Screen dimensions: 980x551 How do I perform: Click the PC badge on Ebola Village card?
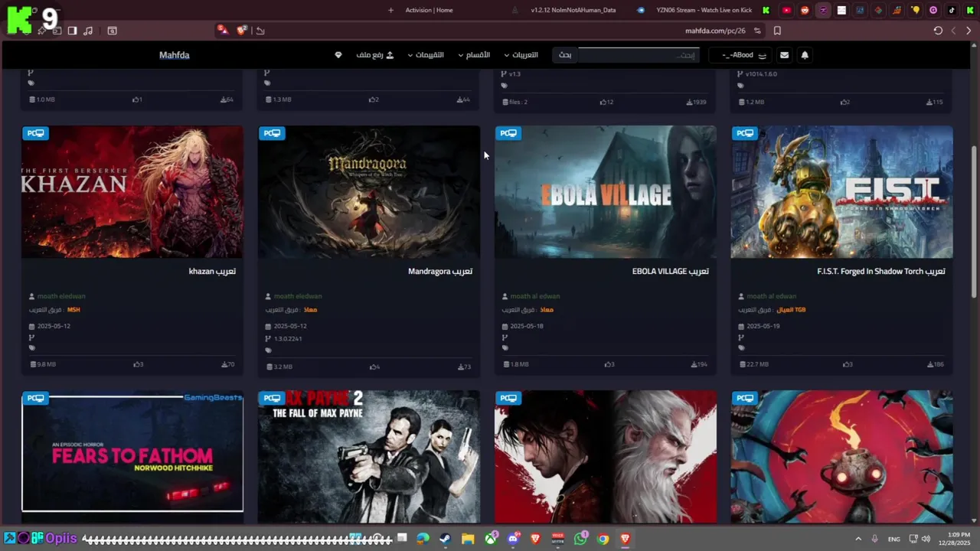point(509,133)
